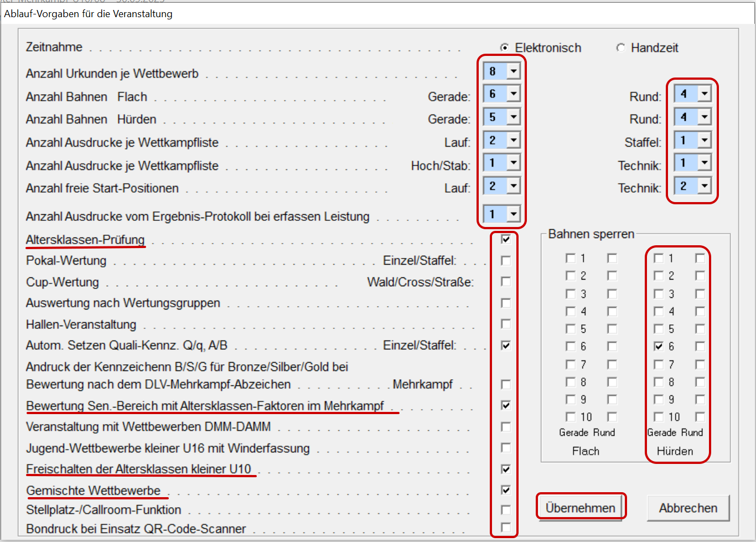Enable Cup-Wertung for Wald/Cross/Straße
Image resolution: width=756 pixels, height=542 pixels.
pos(506,282)
